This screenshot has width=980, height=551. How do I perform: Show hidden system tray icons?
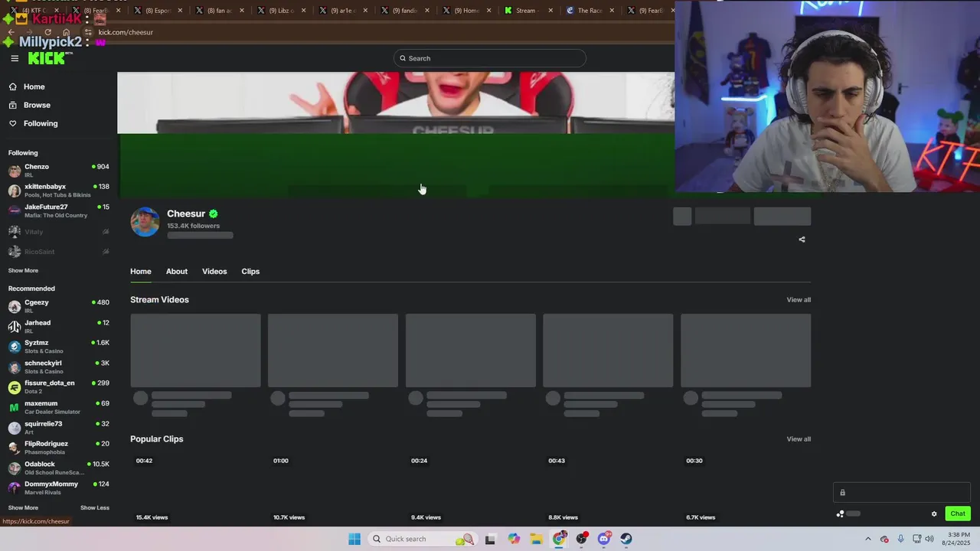[x=867, y=539]
